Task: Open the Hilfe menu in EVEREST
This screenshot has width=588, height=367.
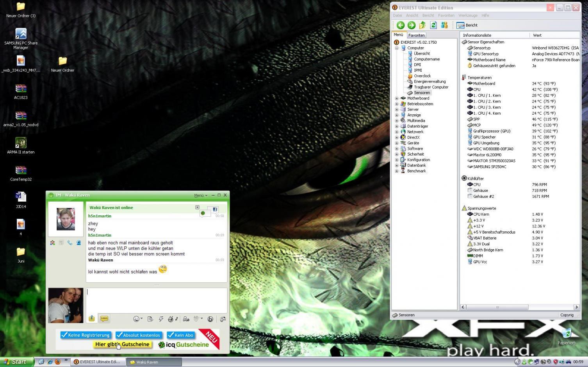Action: click(485, 16)
